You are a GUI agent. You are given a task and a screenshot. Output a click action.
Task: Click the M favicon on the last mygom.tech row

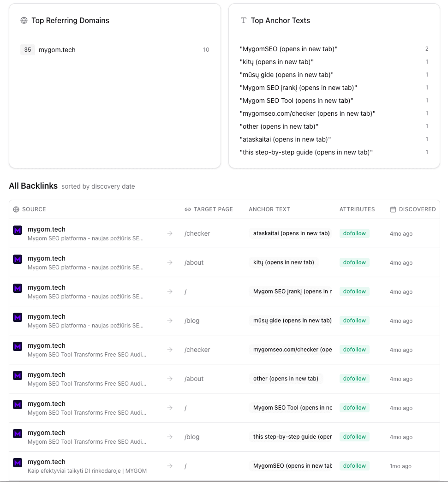tap(17, 463)
